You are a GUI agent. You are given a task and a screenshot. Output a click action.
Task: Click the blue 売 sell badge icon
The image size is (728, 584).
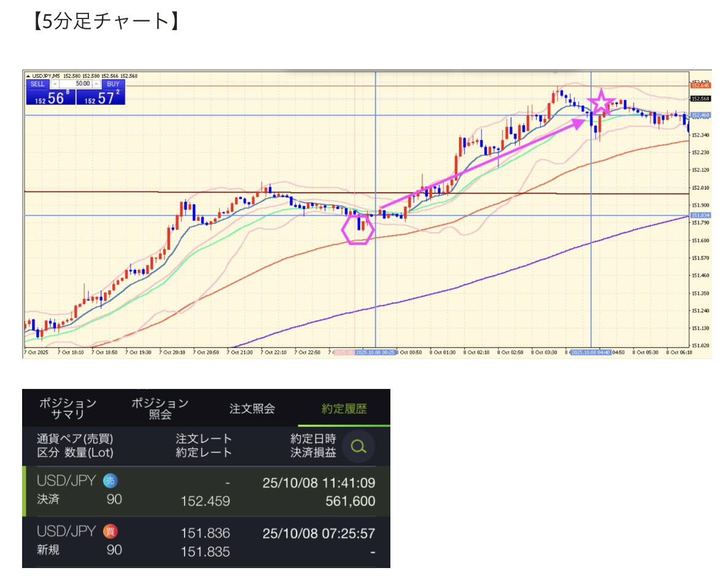(110, 481)
